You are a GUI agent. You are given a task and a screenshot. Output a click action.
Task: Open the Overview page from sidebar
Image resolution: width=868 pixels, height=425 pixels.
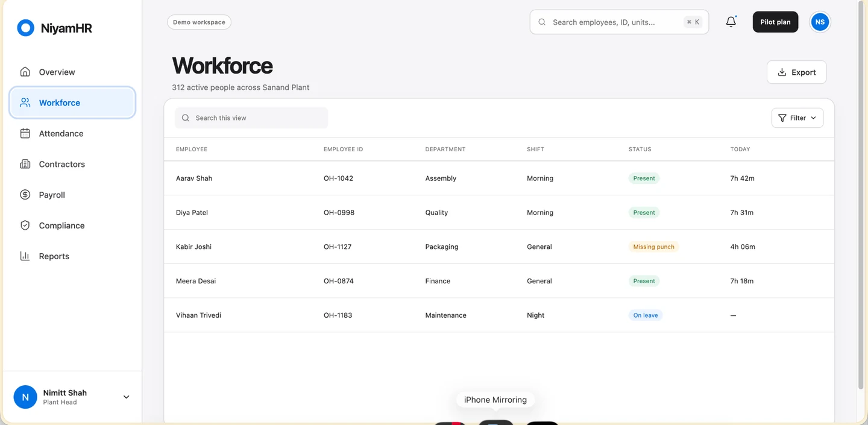[x=72, y=72]
